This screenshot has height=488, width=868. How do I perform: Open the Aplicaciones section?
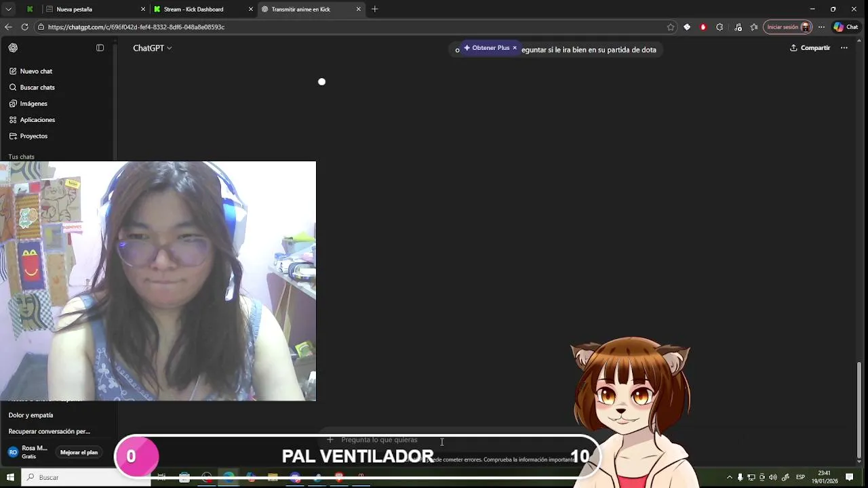37,120
